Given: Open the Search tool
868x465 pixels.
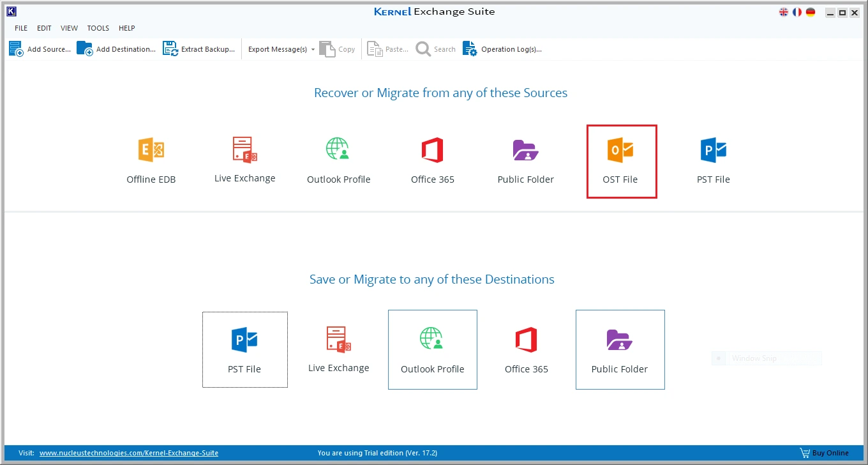Looking at the screenshot, I should tap(436, 49).
